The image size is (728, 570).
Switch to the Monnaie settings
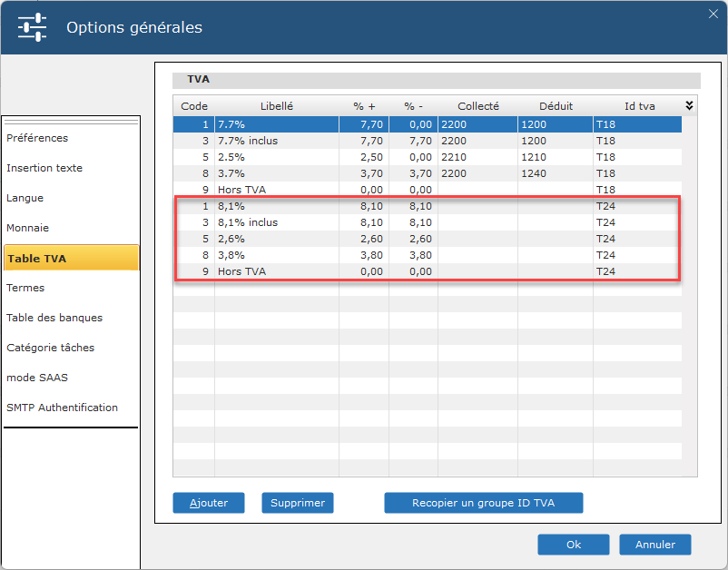click(28, 228)
